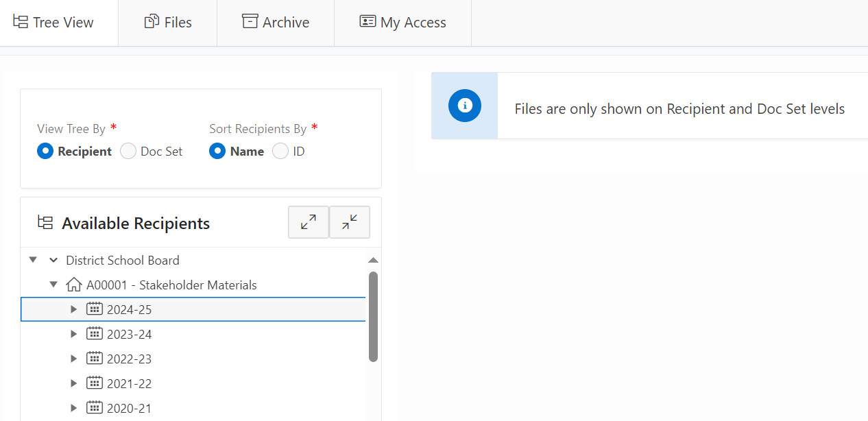Click the home icon beside A00001
Screen dimensions: 868x421
pyautogui.click(x=74, y=285)
